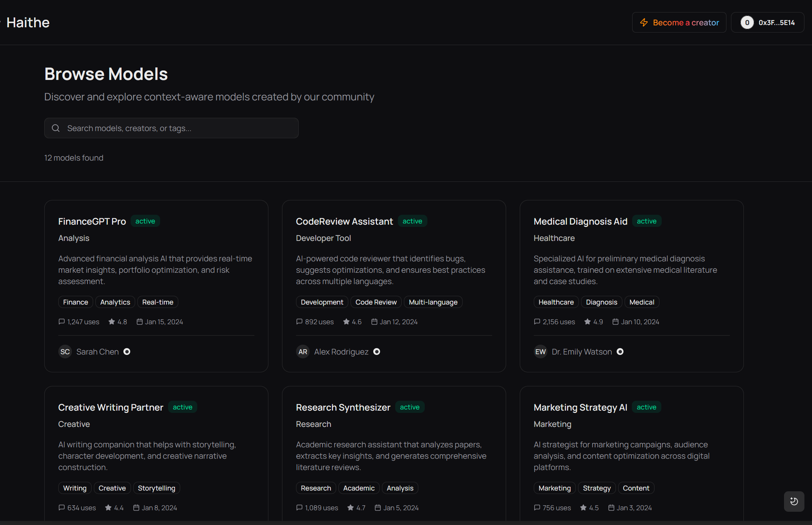The image size is (812, 525).
Task: Click the Alex Rodriguez creator name
Action: pyautogui.click(x=341, y=352)
